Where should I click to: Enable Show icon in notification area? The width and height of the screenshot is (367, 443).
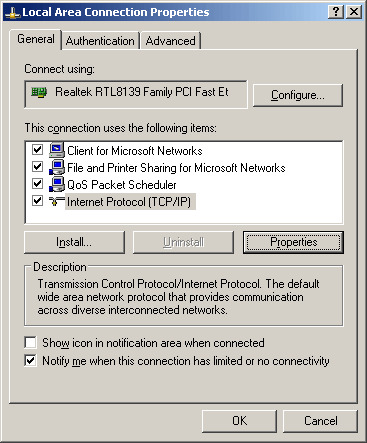[x=30, y=342]
